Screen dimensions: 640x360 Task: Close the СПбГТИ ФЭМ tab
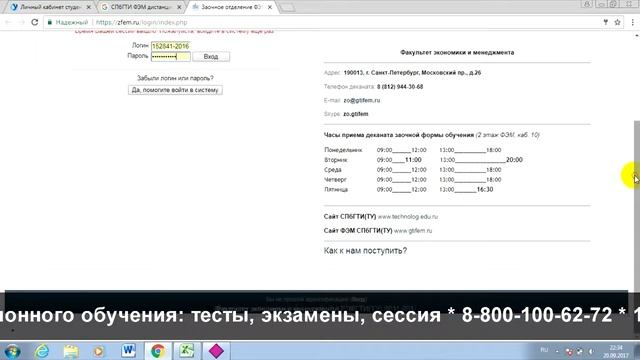(x=179, y=7)
